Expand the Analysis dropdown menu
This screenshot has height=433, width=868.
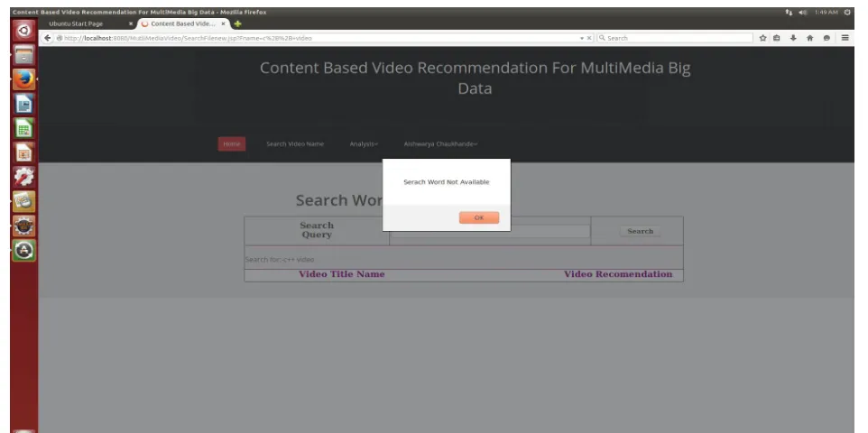364,144
